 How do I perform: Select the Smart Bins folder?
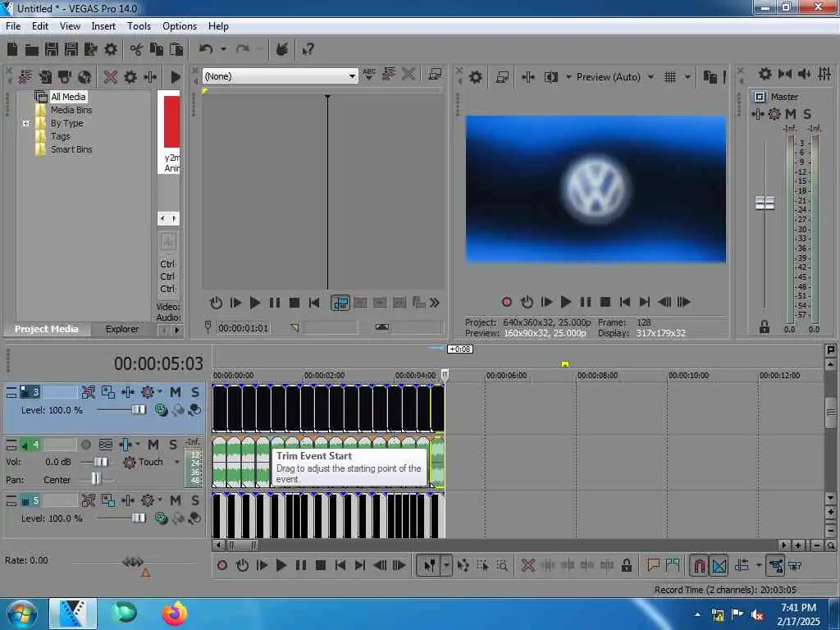(x=71, y=149)
